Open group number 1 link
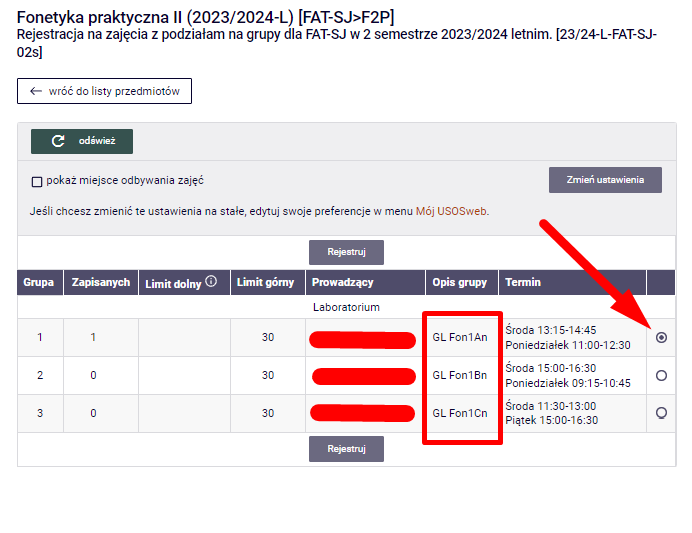The image size is (692, 533). (40, 338)
